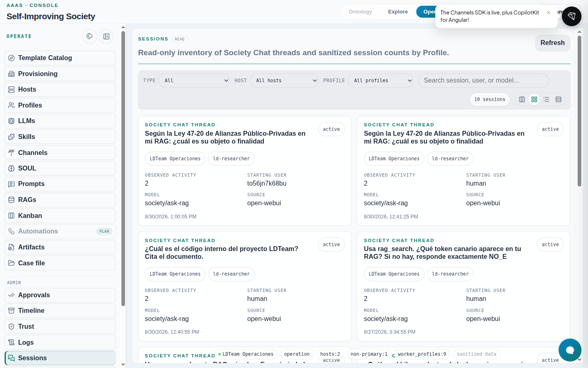Screen dimensions: 588x368
Task: Click the hosts:2 status chip
Action: [x=330, y=354]
